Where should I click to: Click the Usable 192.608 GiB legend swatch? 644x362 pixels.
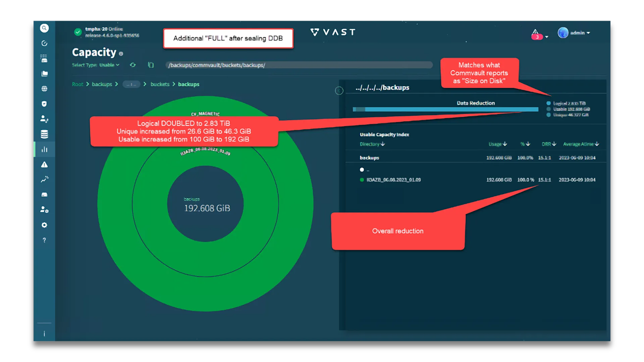[549, 109]
